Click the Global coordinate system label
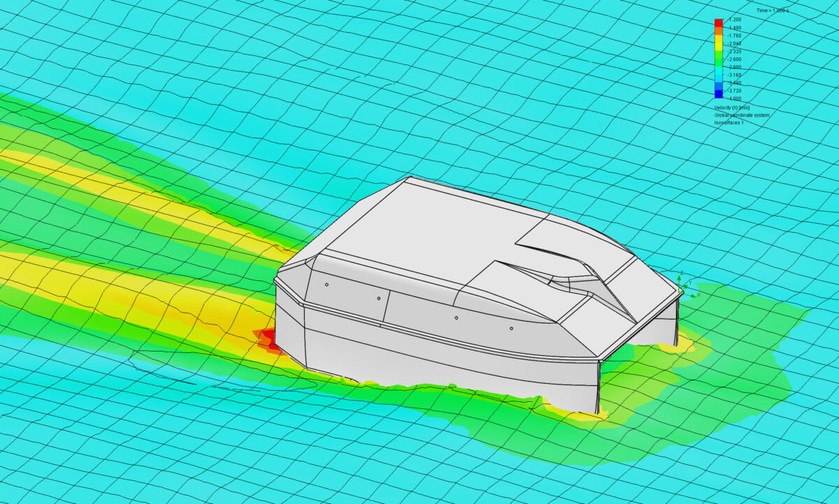The image size is (839, 504). (741, 115)
